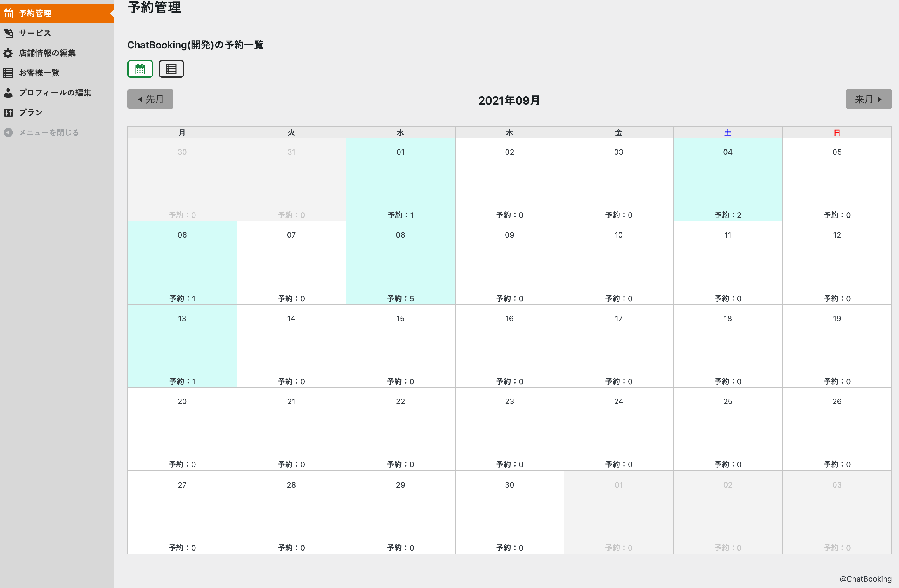This screenshot has width=899, height=588.
Task: Go to next month with 来月
Action: pos(868,99)
